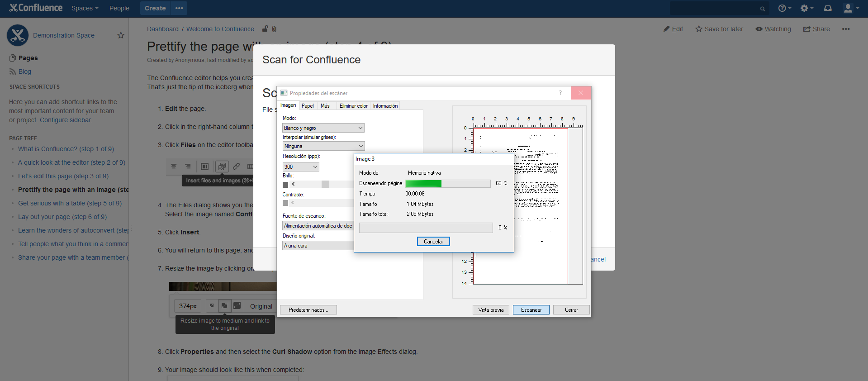The image size is (868, 381).
Task: Open 'Get serious with a table' page
Action: pyautogui.click(x=70, y=203)
